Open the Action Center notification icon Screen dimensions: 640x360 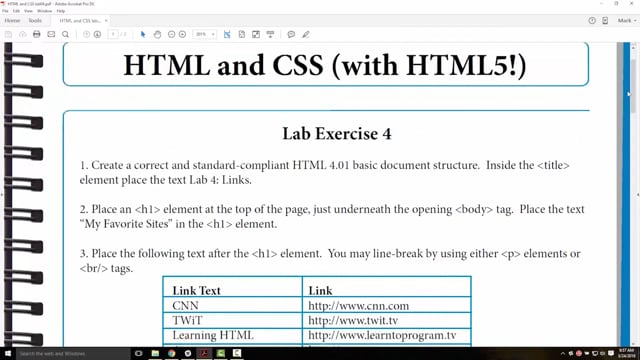tap(611, 353)
